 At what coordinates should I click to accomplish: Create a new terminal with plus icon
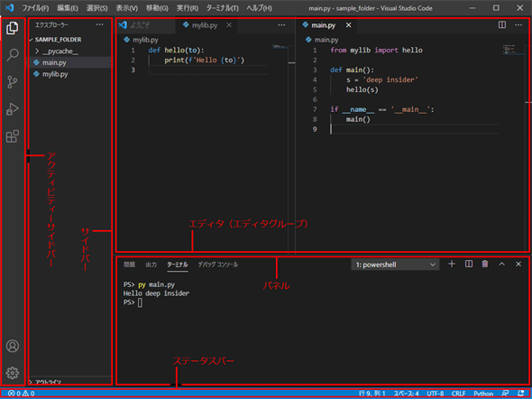coord(452,264)
